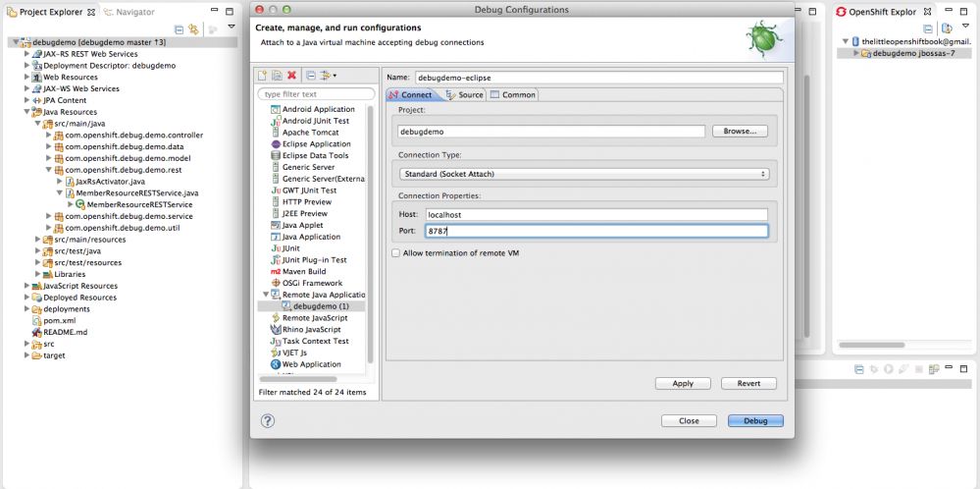Switch to the Navigator view tab

[129, 12]
